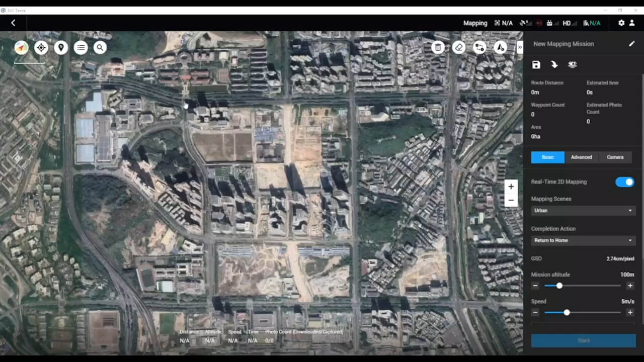Select the eraser tool on the map

pos(459,47)
